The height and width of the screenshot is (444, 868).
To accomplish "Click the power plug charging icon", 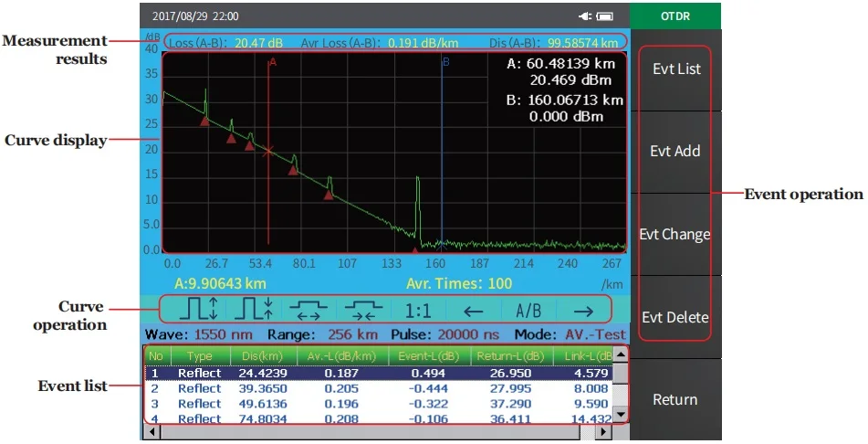I will click(585, 16).
